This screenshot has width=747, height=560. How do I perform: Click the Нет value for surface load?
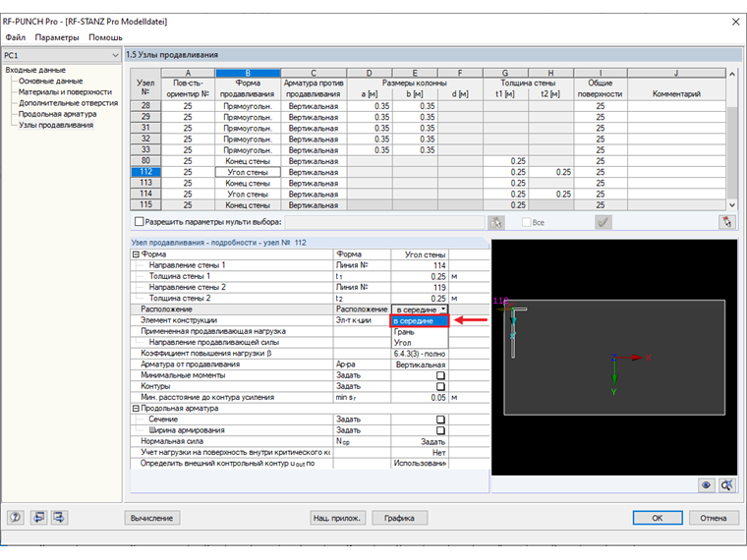[x=420, y=452]
